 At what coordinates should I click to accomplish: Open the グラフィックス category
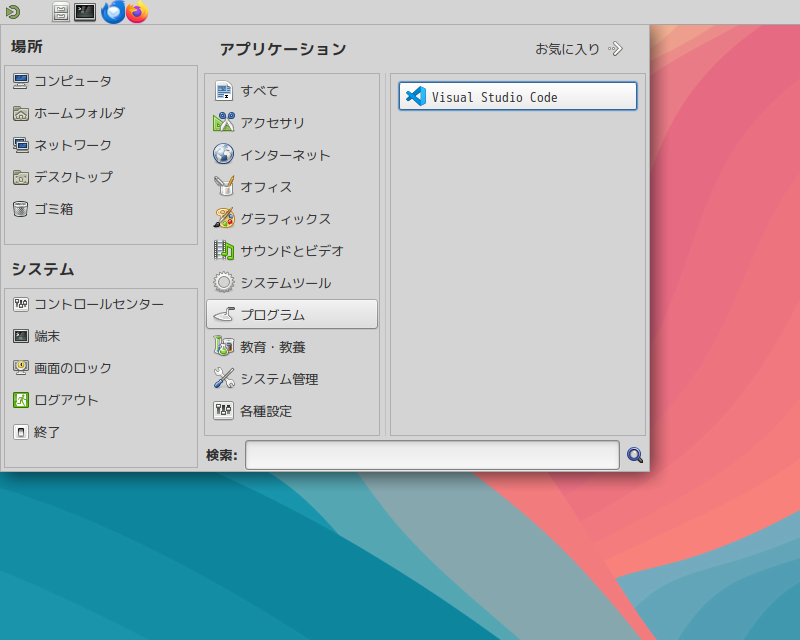(292, 218)
